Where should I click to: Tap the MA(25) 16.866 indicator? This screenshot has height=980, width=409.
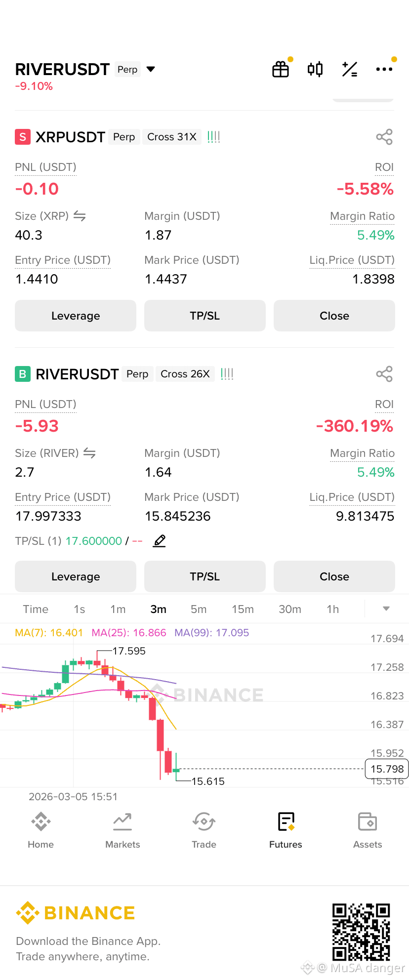[x=129, y=632]
